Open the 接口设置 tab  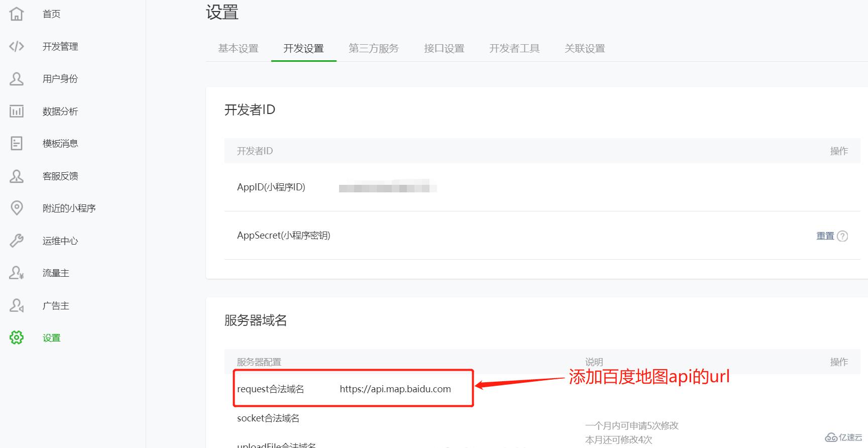tap(444, 48)
